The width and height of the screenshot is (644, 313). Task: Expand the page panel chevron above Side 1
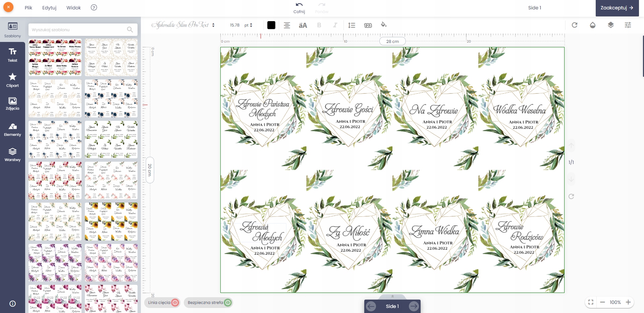click(x=392, y=296)
